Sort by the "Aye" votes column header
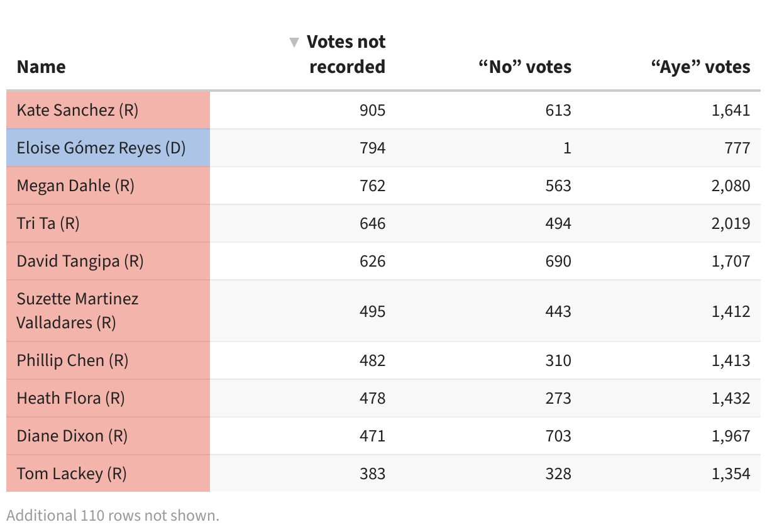 pos(700,67)
